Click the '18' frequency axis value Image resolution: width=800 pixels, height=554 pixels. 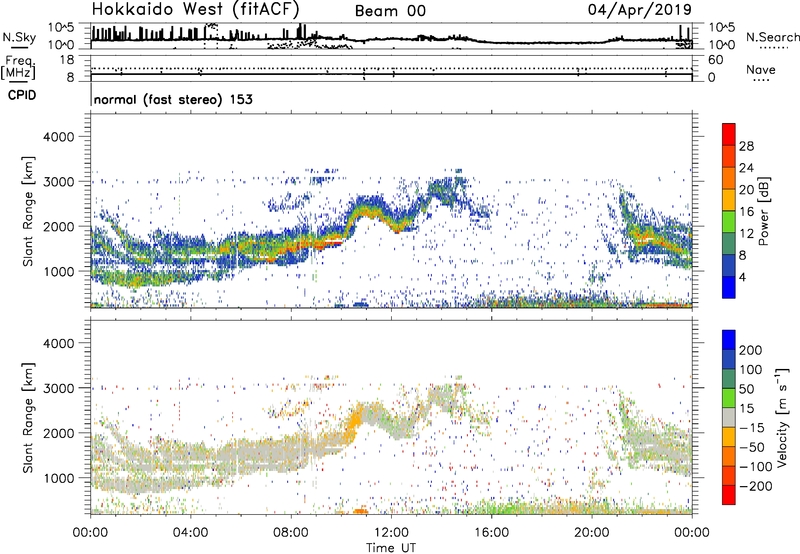pyautogui.click(x=67, y=60)
